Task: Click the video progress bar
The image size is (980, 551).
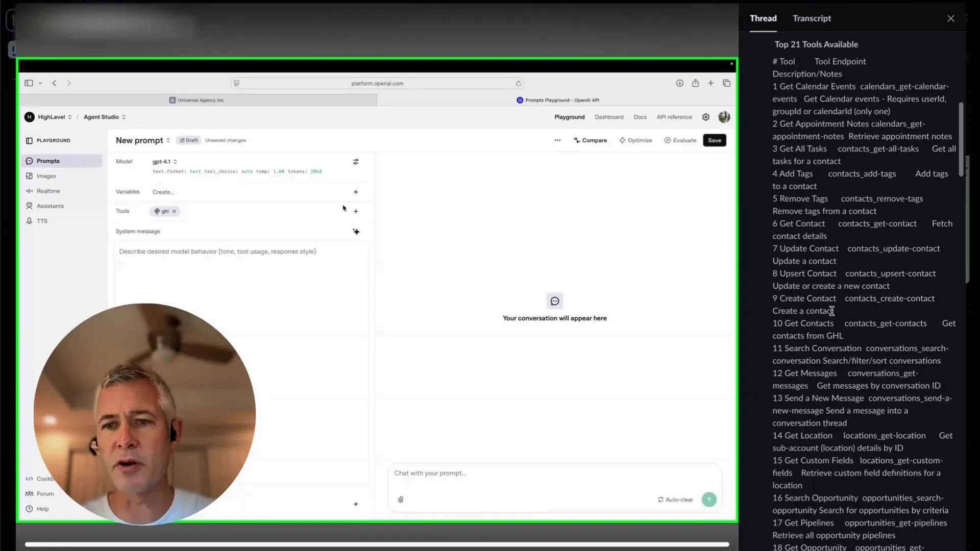Action: point(377,544)
